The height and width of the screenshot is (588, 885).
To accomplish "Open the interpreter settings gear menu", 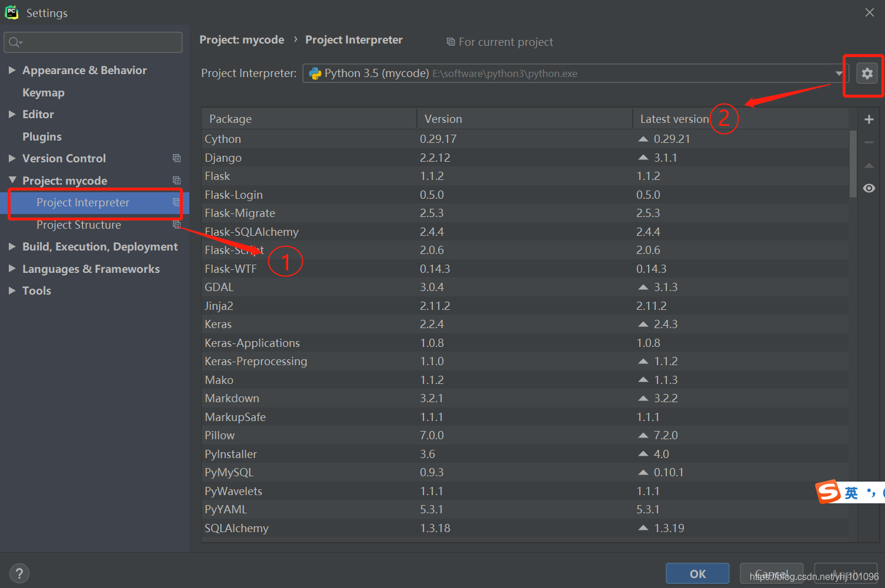I will click(x=867, y=73).
